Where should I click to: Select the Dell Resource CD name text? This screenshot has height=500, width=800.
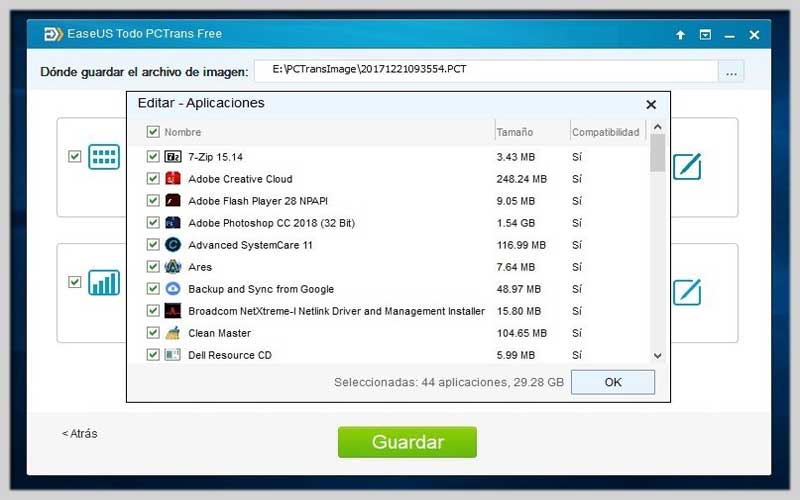(x=230, y=355)
